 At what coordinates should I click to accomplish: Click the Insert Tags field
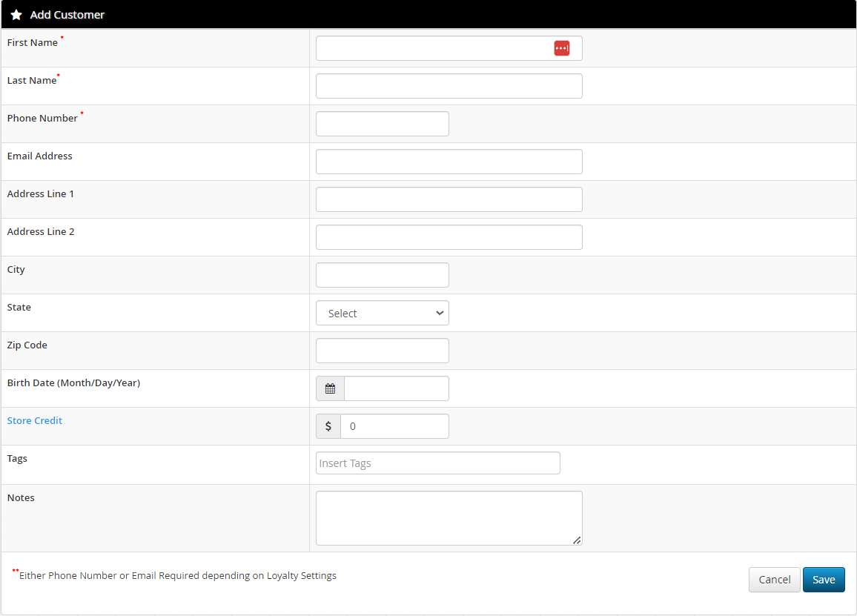click(x=438, y=463)
